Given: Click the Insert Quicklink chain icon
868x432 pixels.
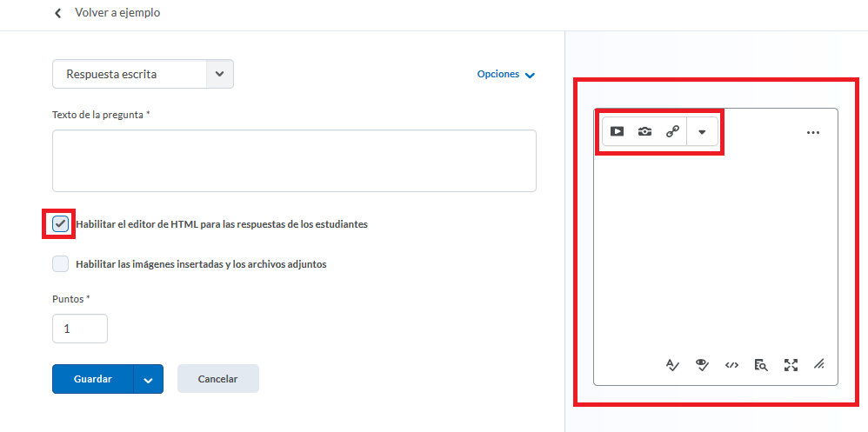Looking at the screenshot, I should [x=672, y=132].
